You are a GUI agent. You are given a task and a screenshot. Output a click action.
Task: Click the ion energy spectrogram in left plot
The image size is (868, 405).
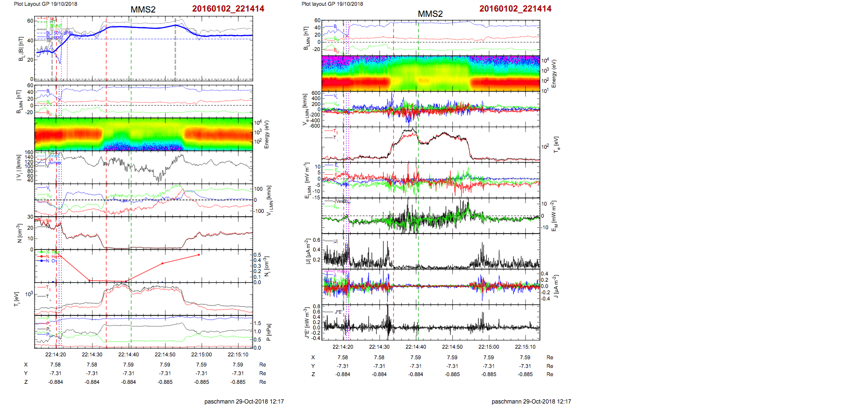[143, 134]
